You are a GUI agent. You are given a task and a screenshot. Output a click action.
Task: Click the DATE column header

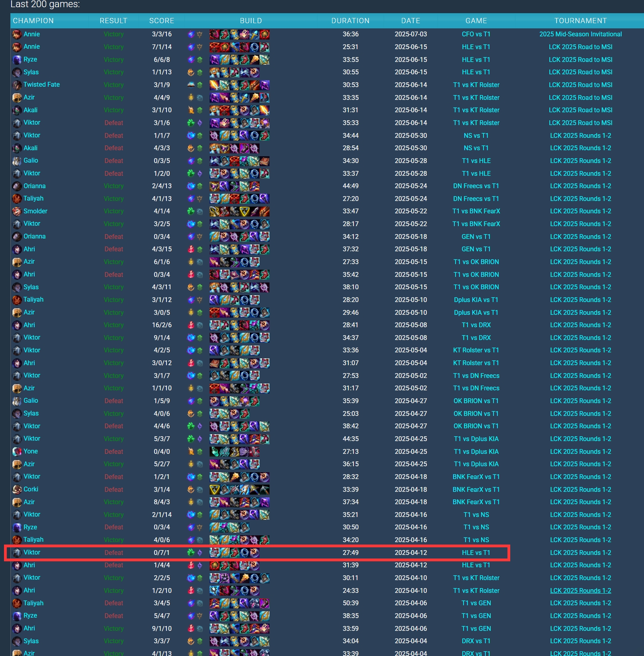(x=410, y=21)
